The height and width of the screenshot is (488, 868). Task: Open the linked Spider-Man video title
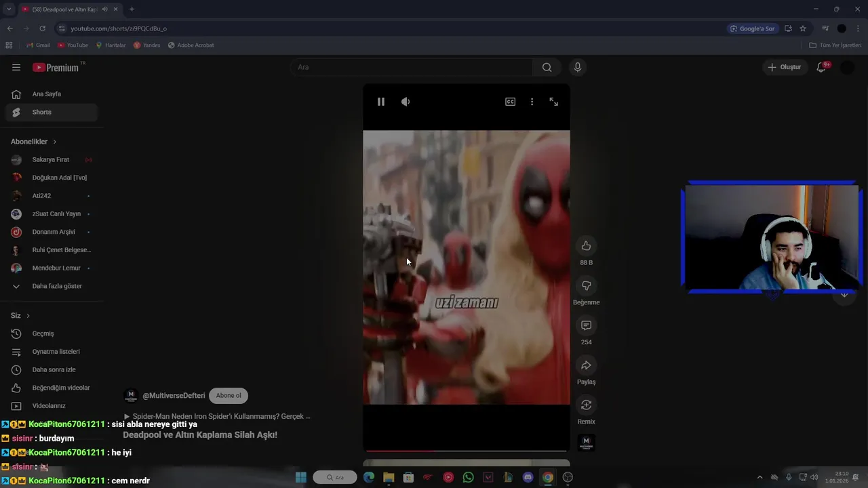coord(217,416)
